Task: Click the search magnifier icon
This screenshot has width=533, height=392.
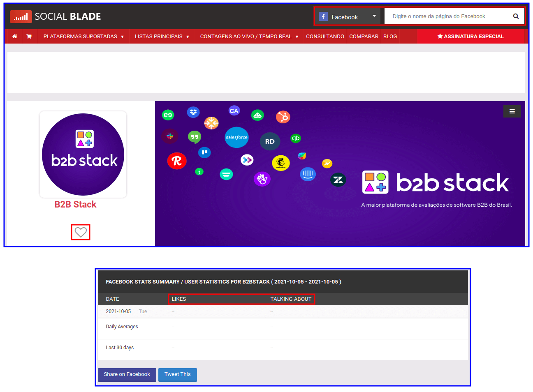Action: click(x=516, y=16)
